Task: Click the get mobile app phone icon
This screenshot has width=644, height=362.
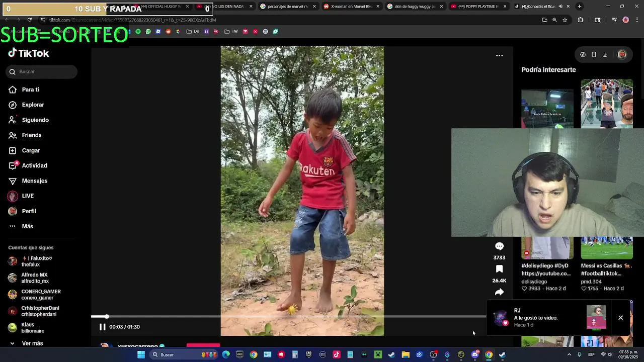Action: [594, 55]
